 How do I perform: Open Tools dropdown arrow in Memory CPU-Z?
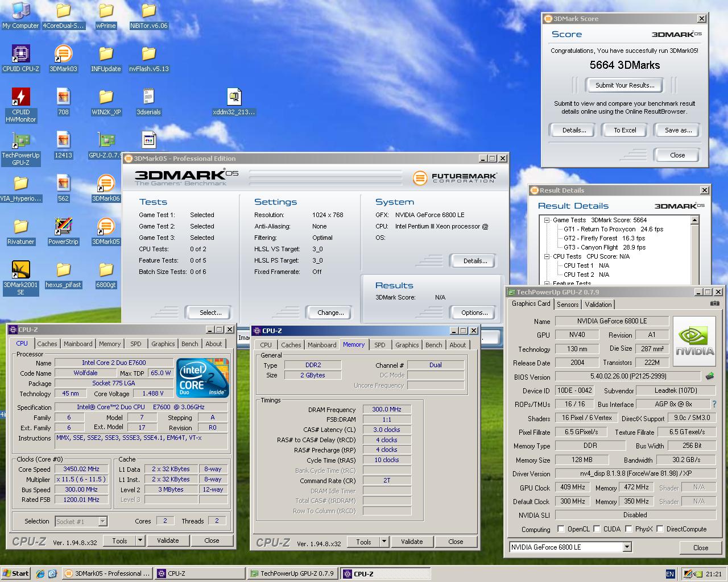(x=384, y=542)
